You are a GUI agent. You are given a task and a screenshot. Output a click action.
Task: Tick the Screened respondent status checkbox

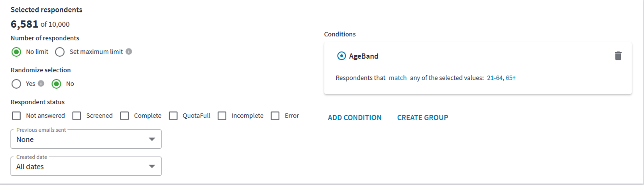[77, 116]
